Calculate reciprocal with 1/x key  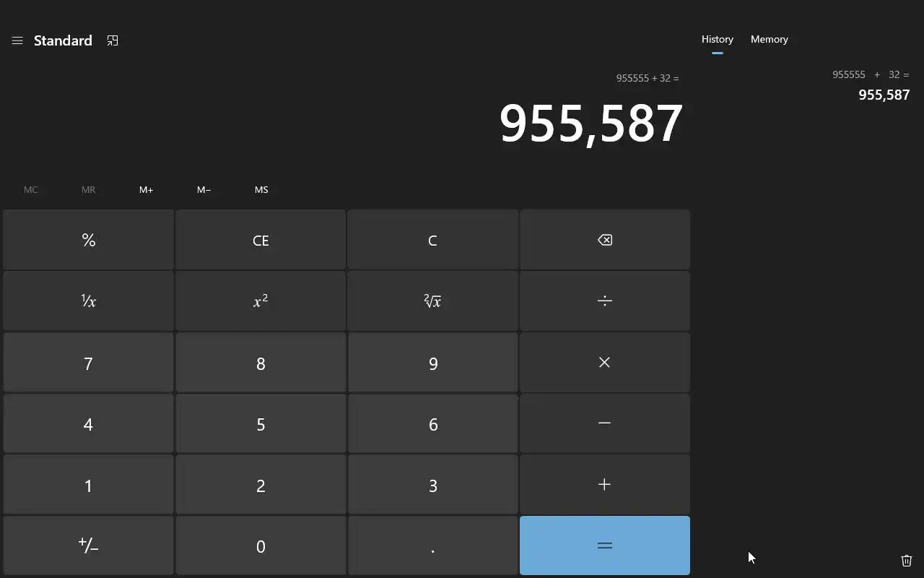tap(88, 301)
